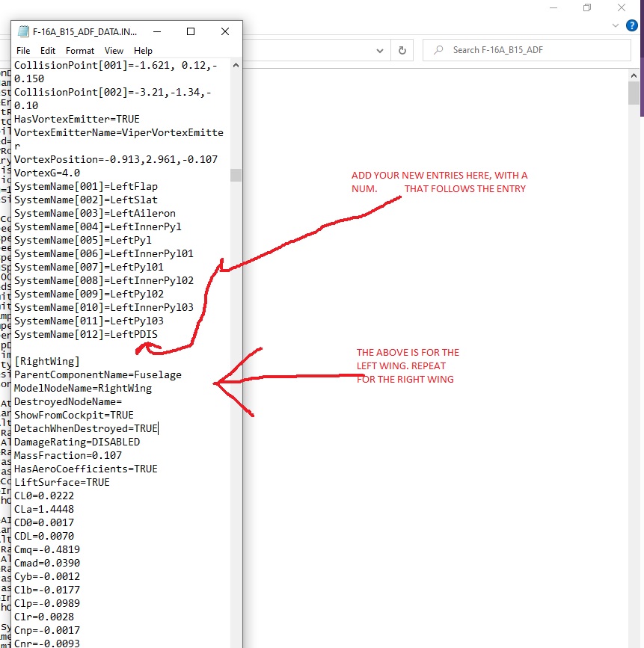Click the search magnifier icon
The width and height of the screenshot is (644, 648).
click(438, 50)
